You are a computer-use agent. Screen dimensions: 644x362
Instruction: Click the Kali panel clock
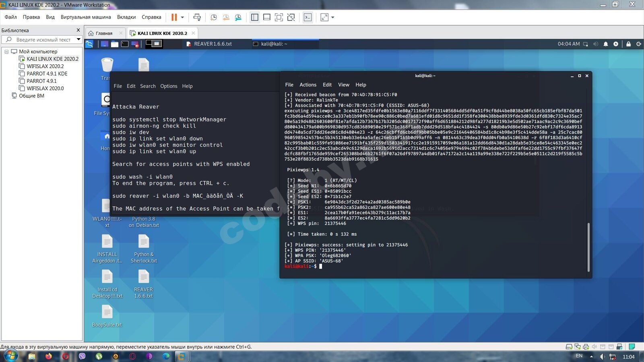(x=569, y=44)
